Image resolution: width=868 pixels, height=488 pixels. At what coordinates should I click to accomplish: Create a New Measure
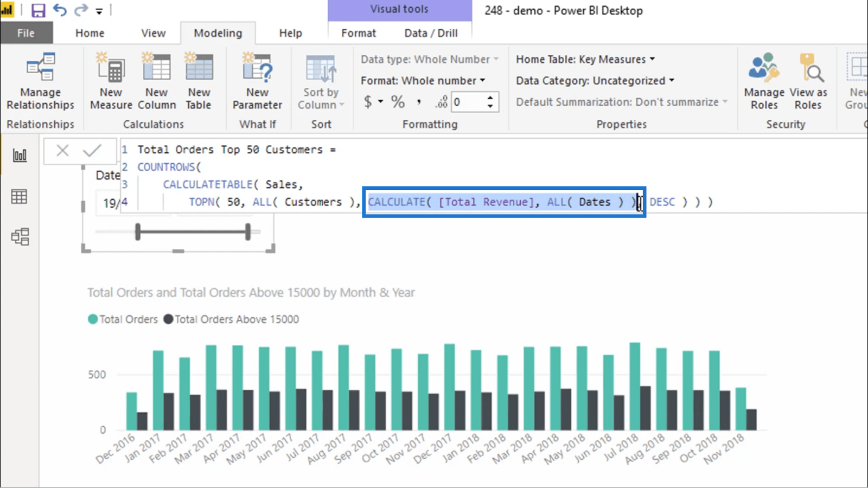point(111,81)
